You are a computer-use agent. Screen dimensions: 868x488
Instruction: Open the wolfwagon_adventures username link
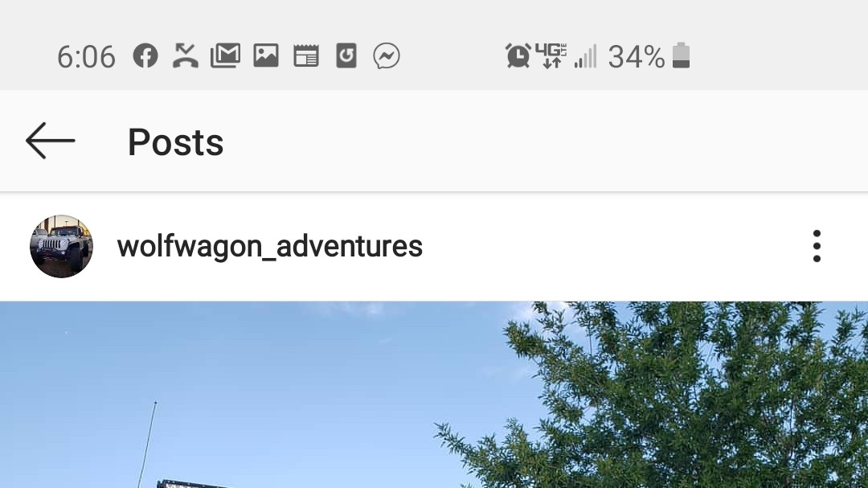(269, 247)
